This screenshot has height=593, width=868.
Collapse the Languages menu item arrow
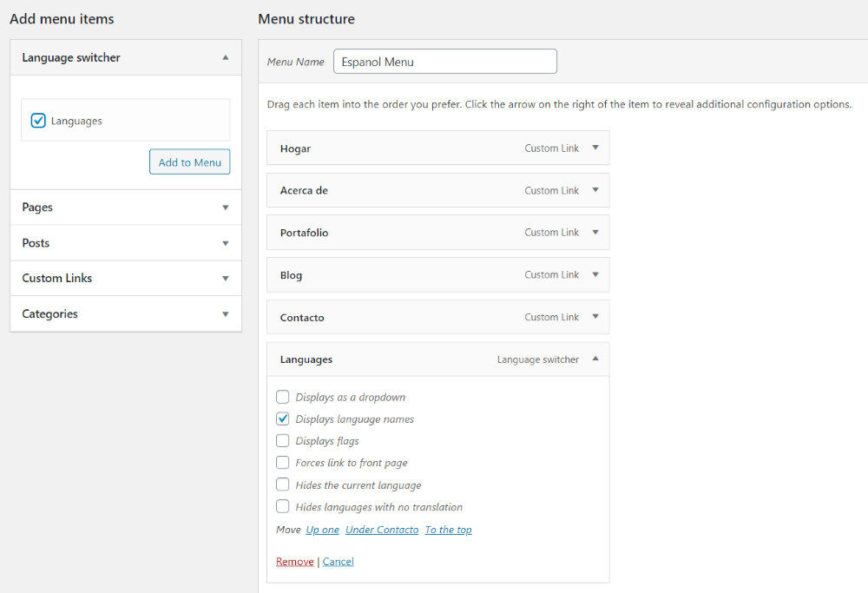pyautogui.click(x=595, y=359)
